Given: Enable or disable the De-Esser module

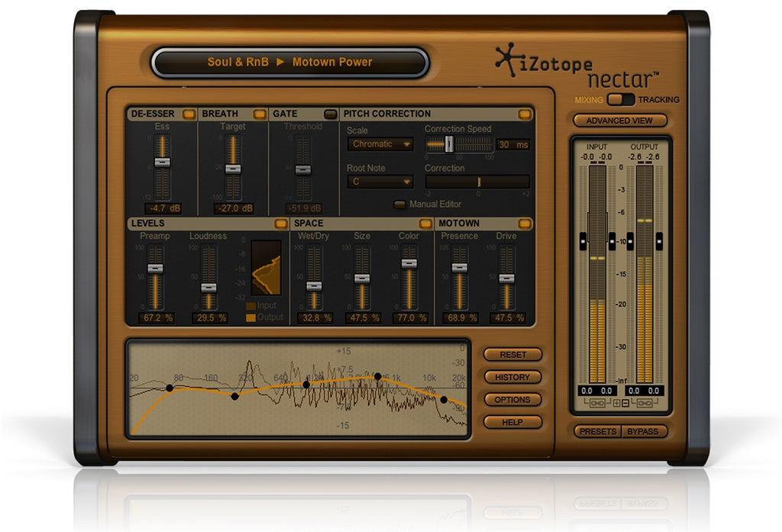Looking at the screenshot, I should (x=189, y=114).
